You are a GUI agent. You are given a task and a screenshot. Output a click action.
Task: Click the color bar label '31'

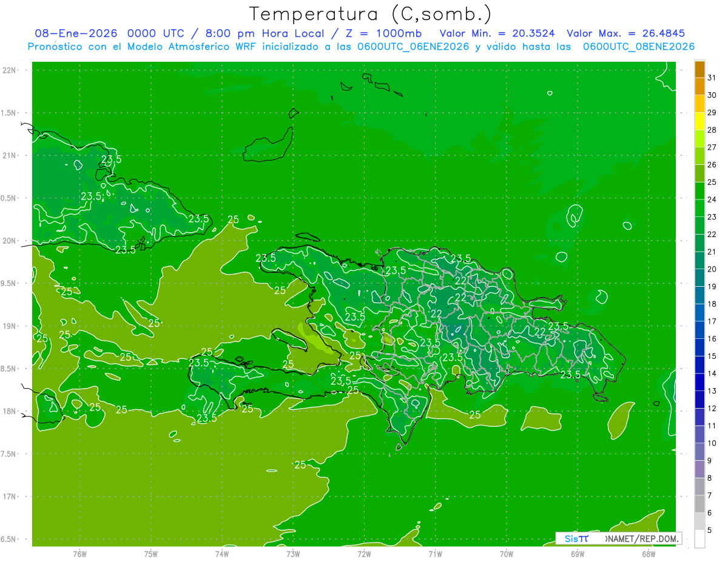tap(712, 78)
